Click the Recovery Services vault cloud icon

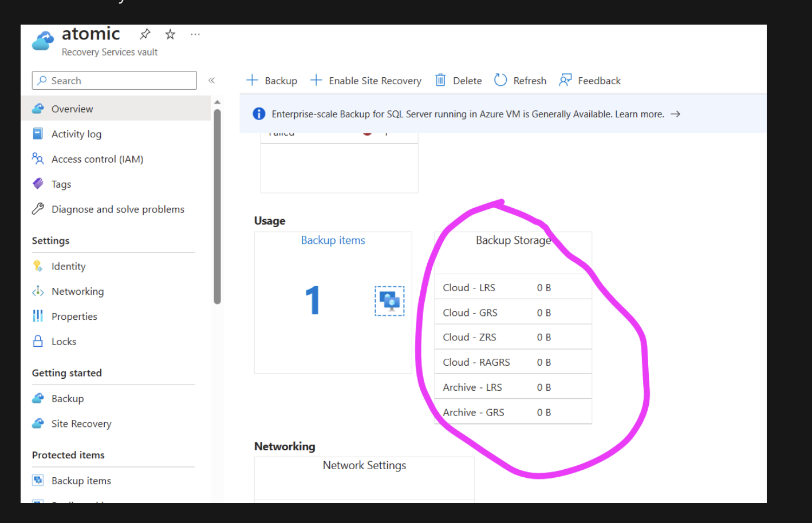coord(43,41)
